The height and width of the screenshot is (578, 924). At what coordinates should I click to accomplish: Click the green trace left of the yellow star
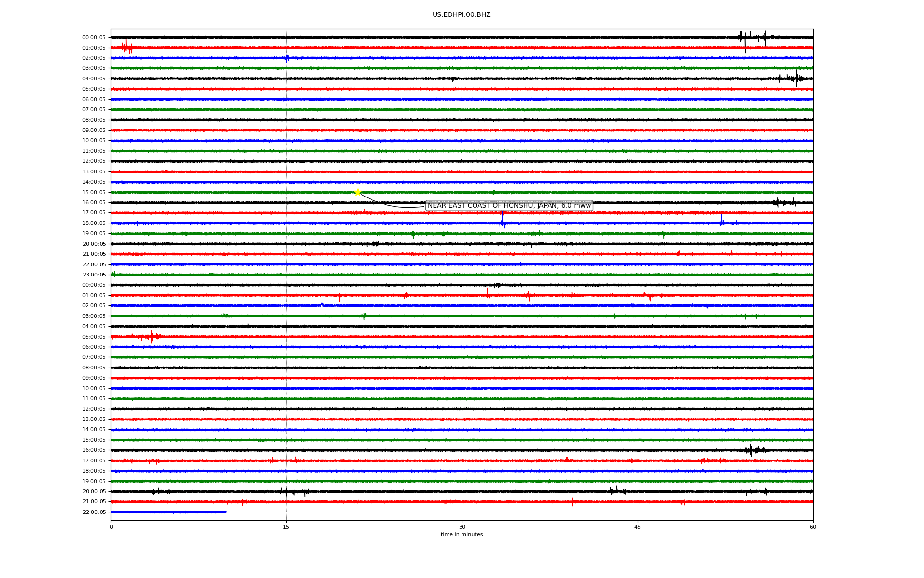point(241,192)
